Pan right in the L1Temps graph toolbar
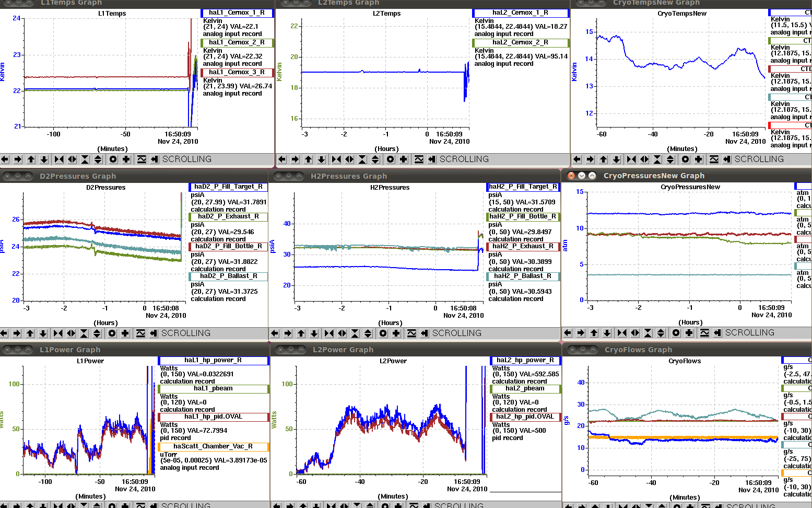812x508 pixels. coord(18,159)
